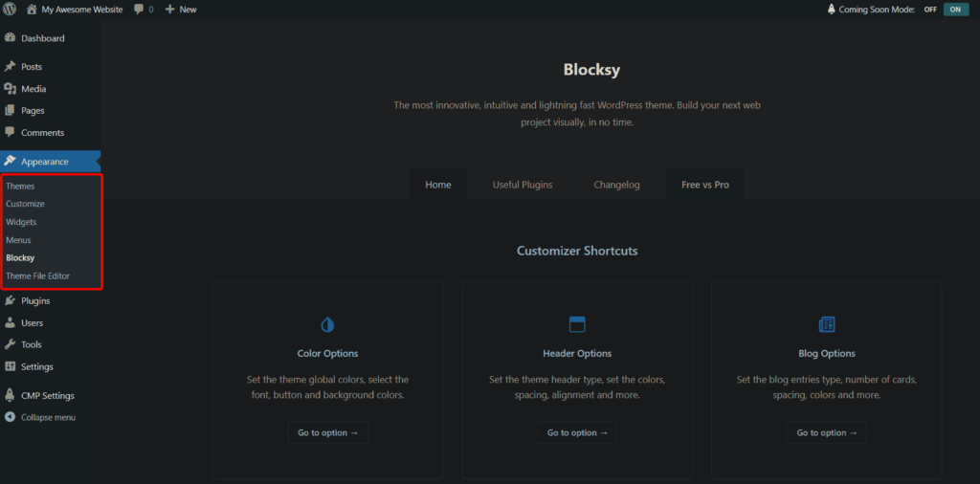This screenshot has width=980, height=484.
Task: Open the comments bubble icon in admin bar
Action: pos(139,10)
